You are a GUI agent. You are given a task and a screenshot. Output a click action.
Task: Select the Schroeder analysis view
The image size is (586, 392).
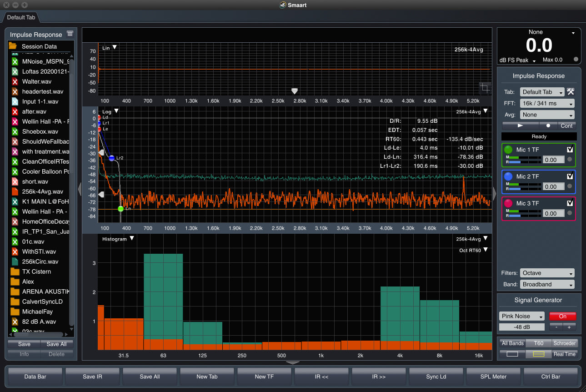pos(565,343)
